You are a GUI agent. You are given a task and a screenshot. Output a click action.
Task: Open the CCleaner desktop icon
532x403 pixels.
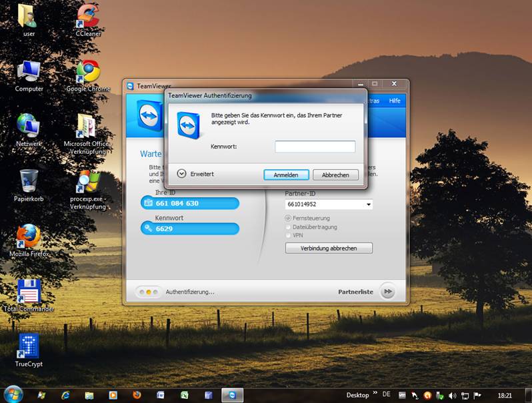click(x=88, y=16)
